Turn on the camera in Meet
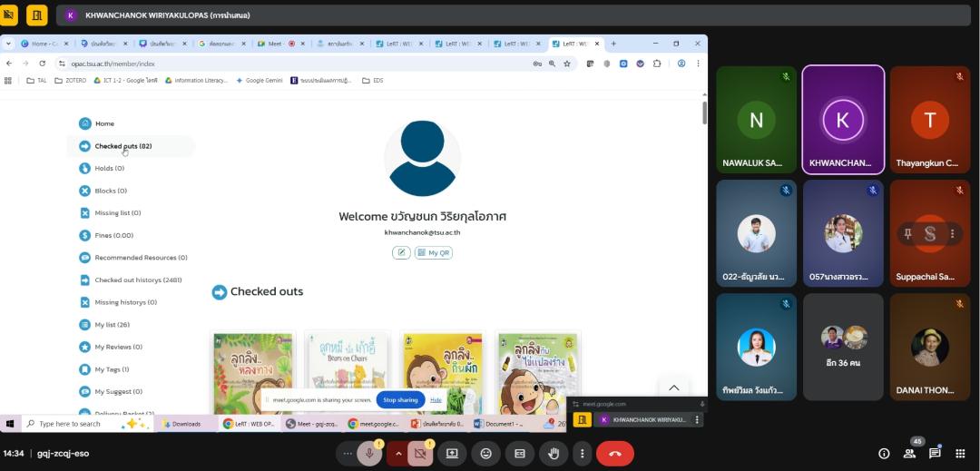 point(419,453)
